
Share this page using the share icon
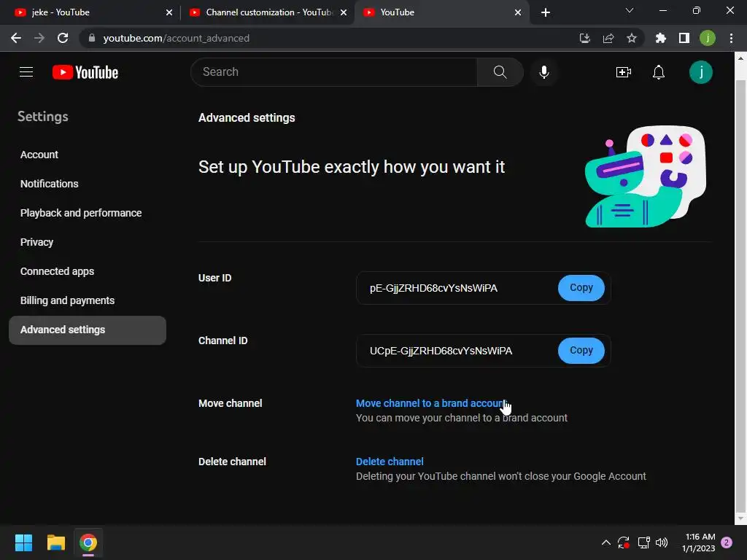coord(608,38)
